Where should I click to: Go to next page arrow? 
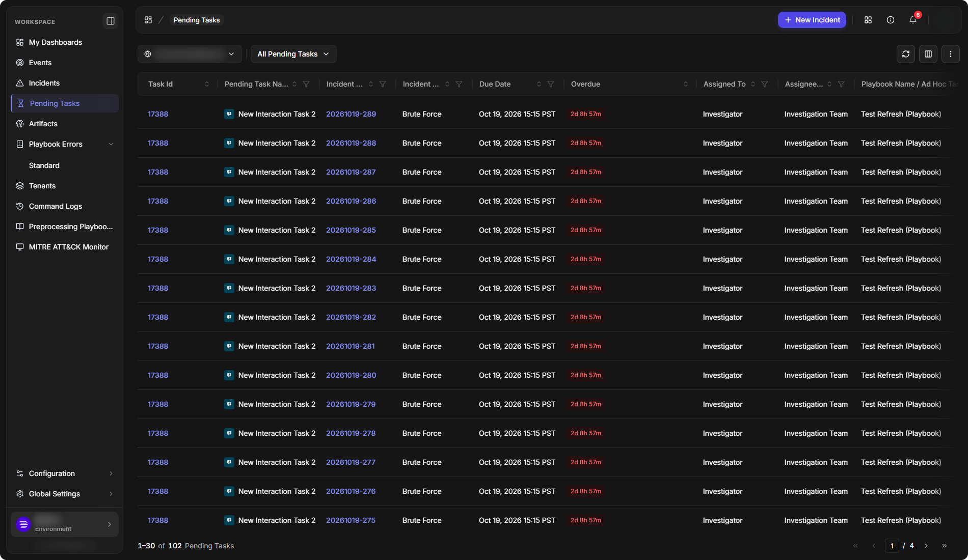926,546
